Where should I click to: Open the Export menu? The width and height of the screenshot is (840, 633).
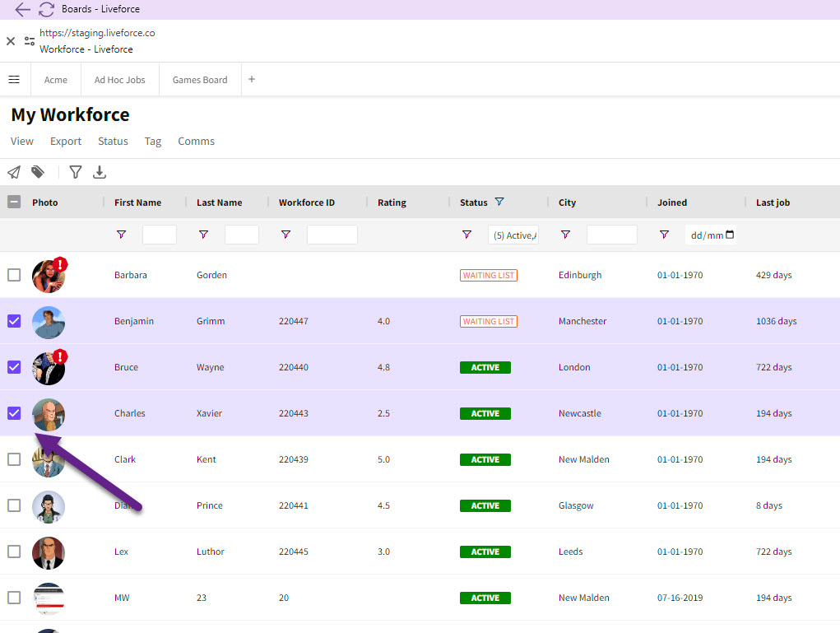[66, 141]
